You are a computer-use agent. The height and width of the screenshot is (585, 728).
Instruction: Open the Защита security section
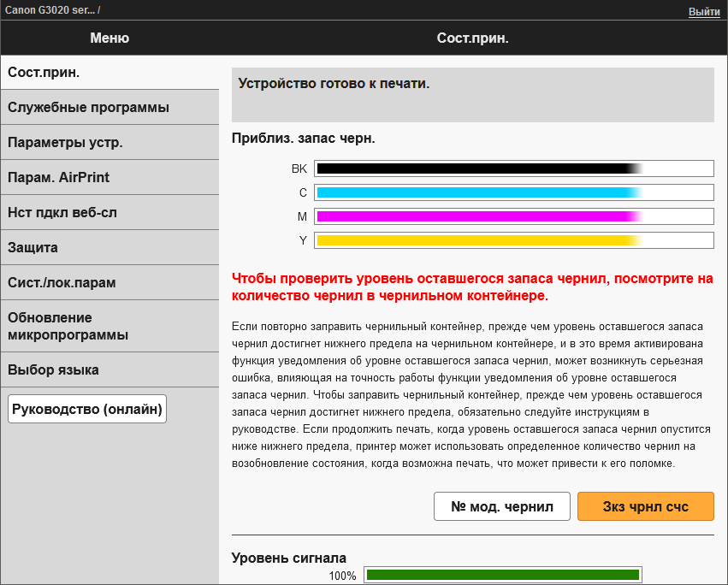click(x=109, y=247)
